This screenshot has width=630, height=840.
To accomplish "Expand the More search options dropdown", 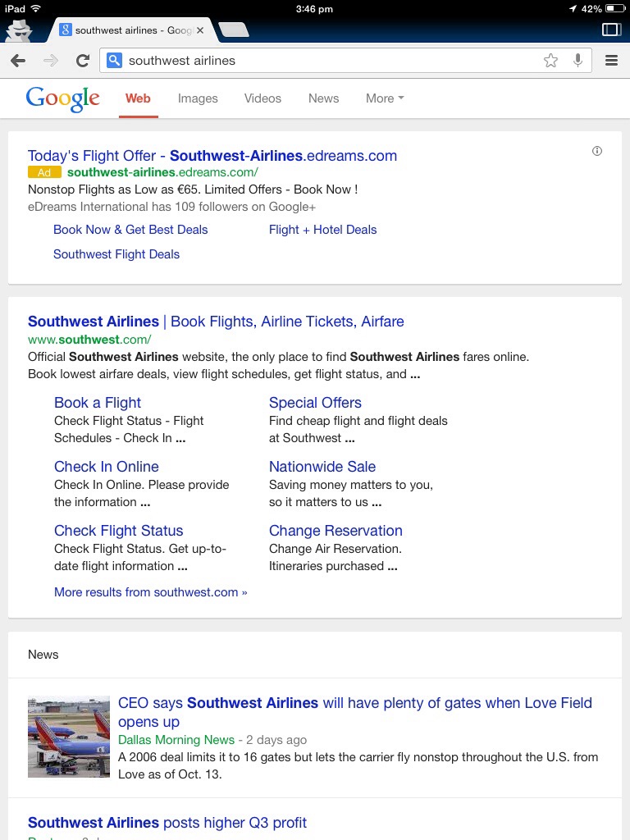I will coord(385,98).
